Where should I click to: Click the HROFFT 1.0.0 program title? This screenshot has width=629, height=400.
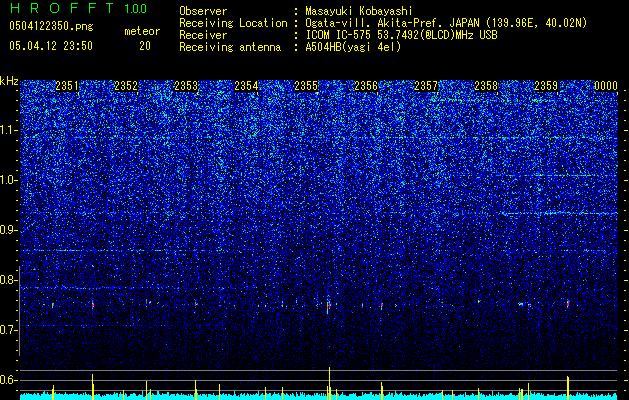tap(78, 8)
